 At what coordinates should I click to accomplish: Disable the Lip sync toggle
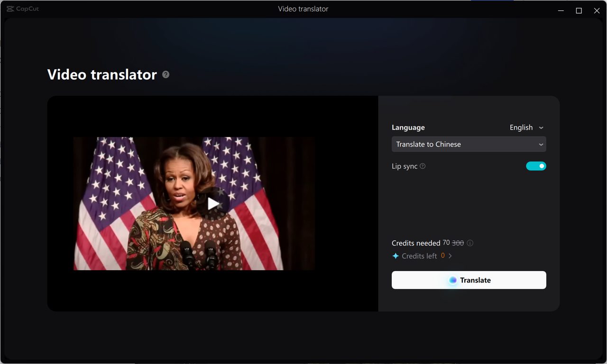(536, 166)
